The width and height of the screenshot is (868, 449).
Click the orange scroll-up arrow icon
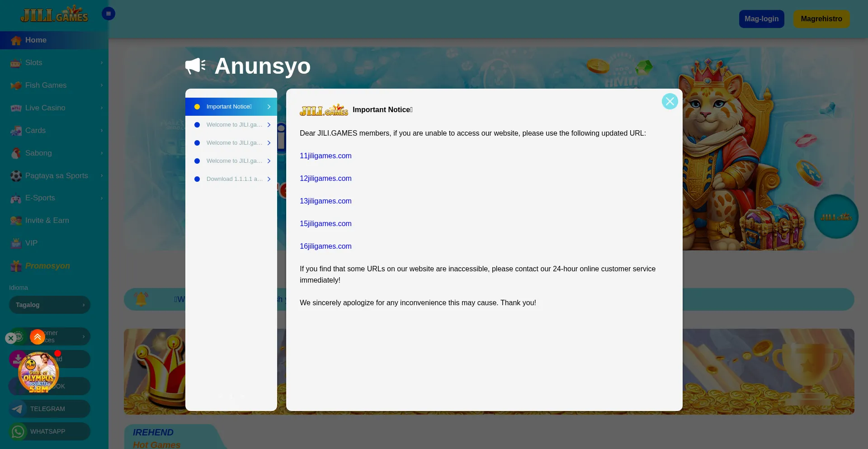(x=38, y=337)
